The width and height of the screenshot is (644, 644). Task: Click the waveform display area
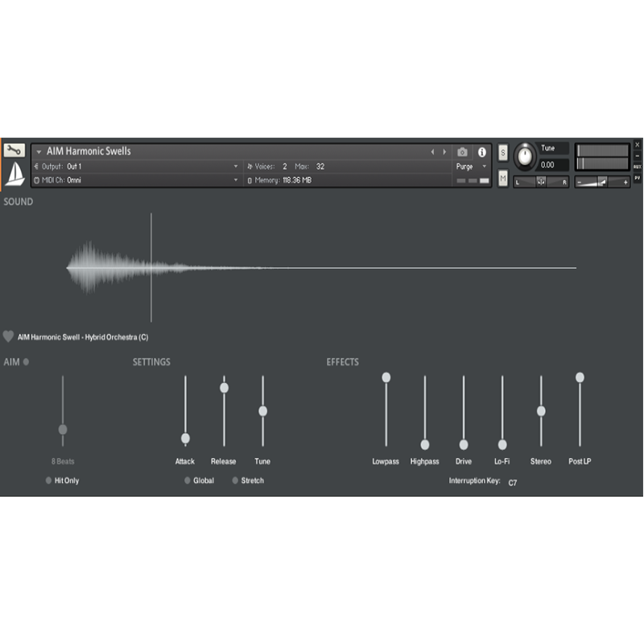click(x=321, y=267)
